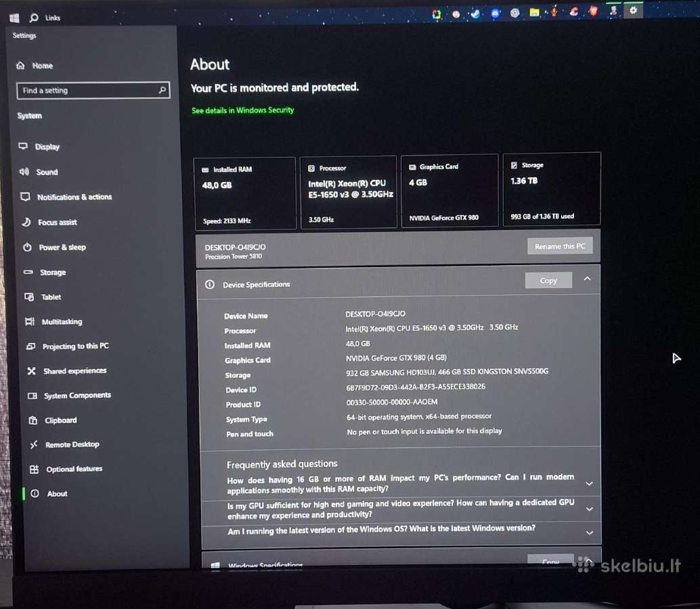
Task: Expand the 16 GB RAM performance question
Action: point(589,484)
